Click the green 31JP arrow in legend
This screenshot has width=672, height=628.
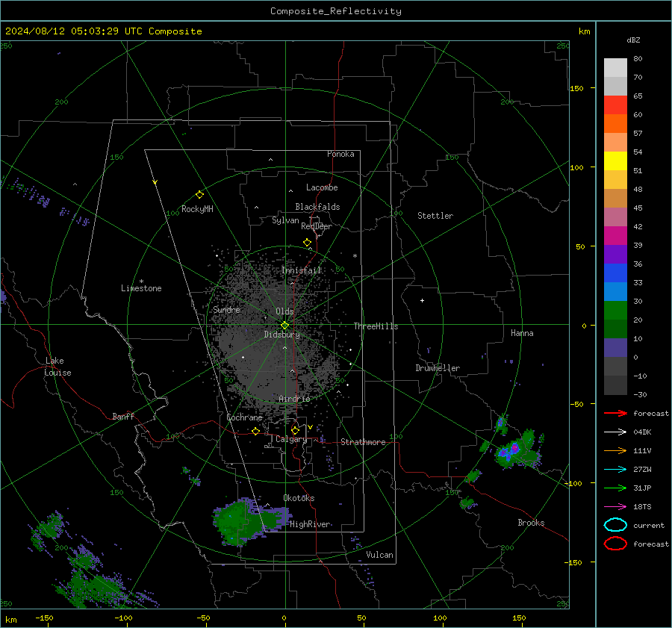click(x=615, y=488)
